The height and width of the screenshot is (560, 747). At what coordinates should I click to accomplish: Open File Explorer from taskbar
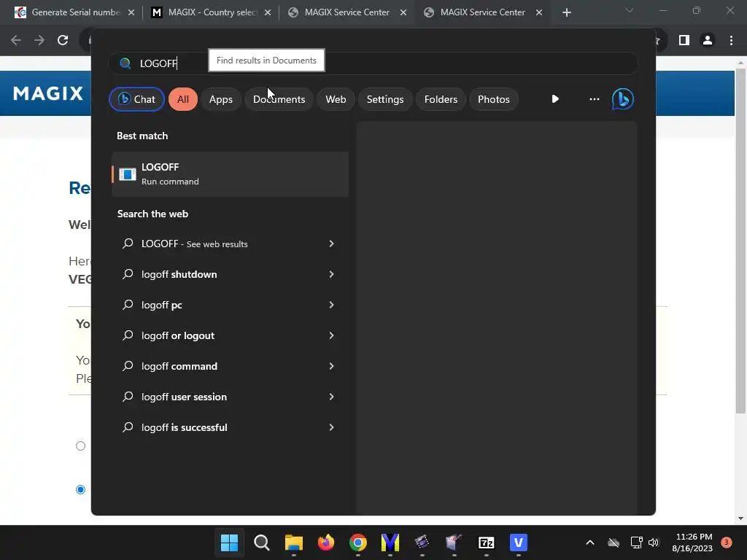[x=294, y=542]
